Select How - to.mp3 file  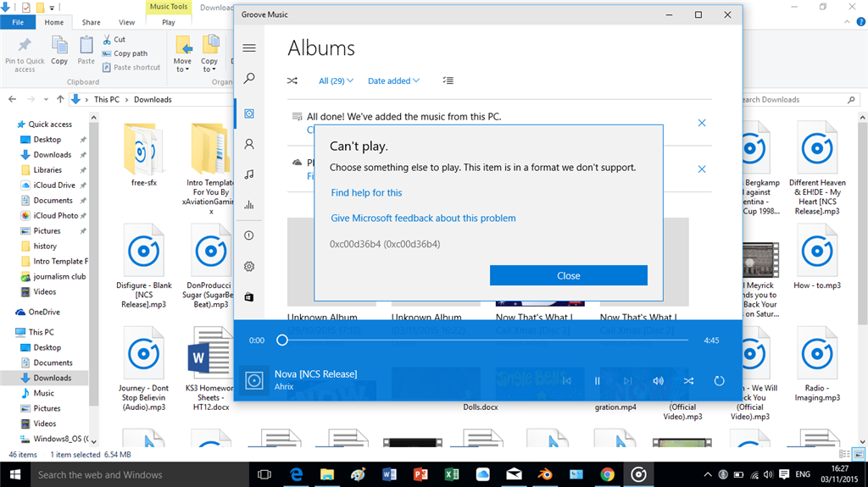click(817, 257)
